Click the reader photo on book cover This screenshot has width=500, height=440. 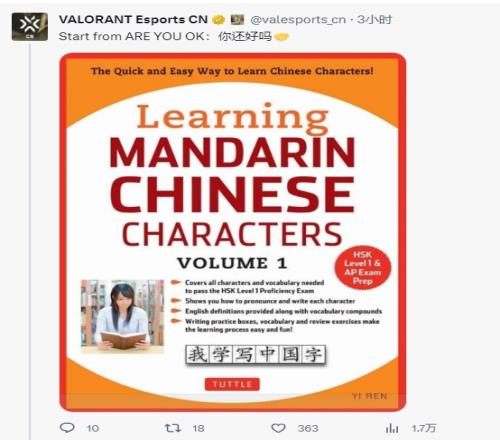[x=122, y=316]
